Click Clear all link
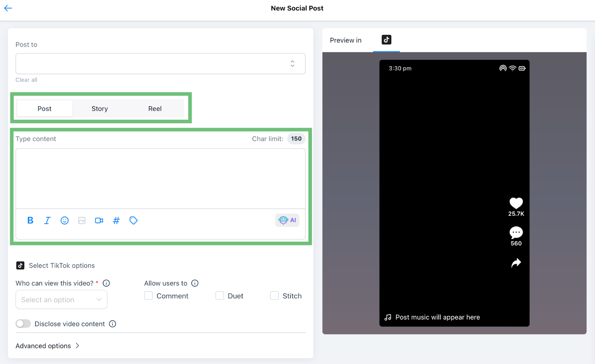Viewport: 595px width, 364px height. (x=26, y=80)
